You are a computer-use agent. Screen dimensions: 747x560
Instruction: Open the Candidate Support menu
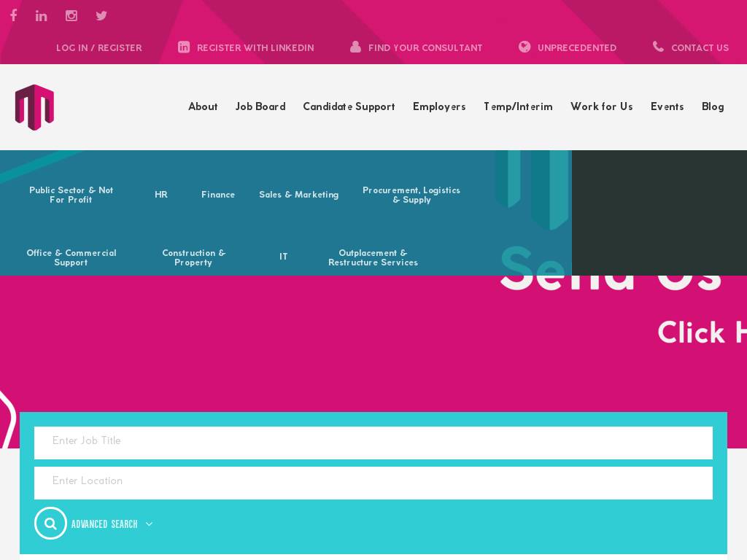point(349,106)
